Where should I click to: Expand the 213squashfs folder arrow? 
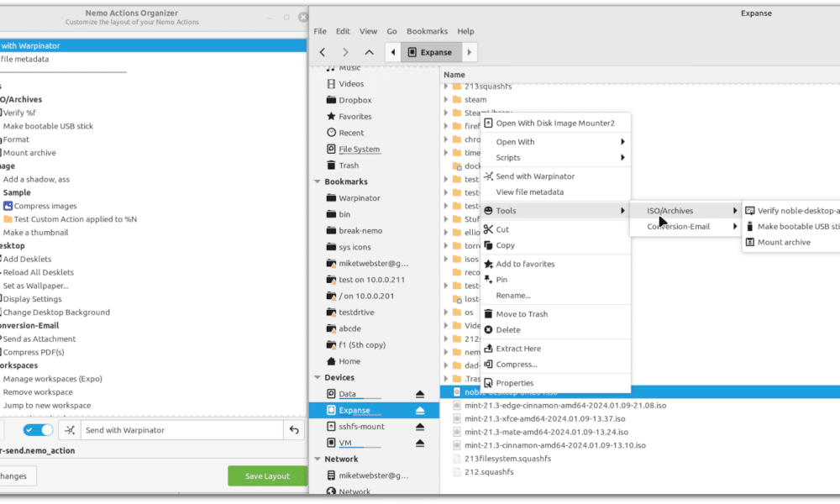(x=446, y=87)
